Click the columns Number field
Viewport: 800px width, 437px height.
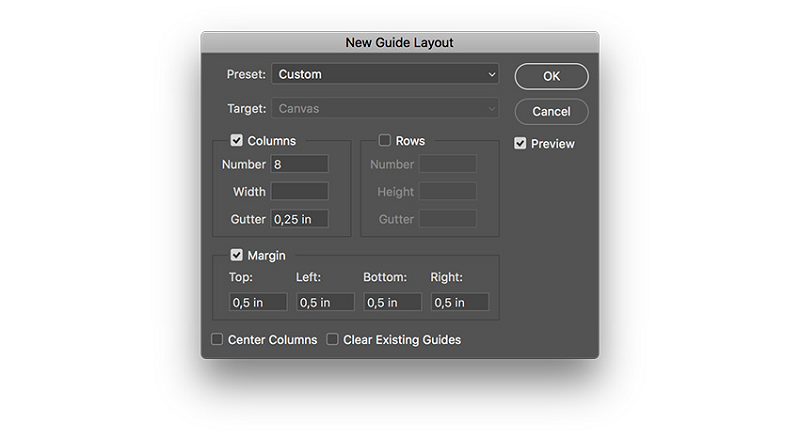[x=299, y=164]
